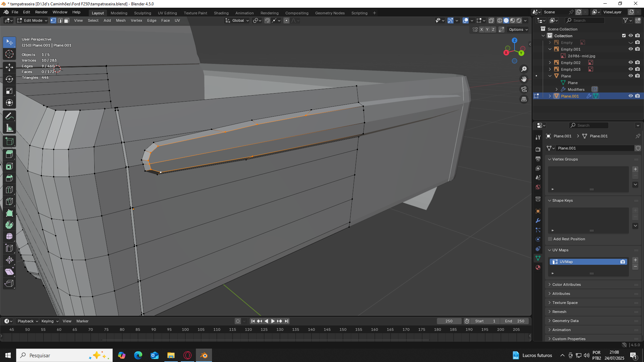This screenshot has height=362, width=644.
Task: Open the Global transform orientation dropdown
Action: (x=237, y=20)
